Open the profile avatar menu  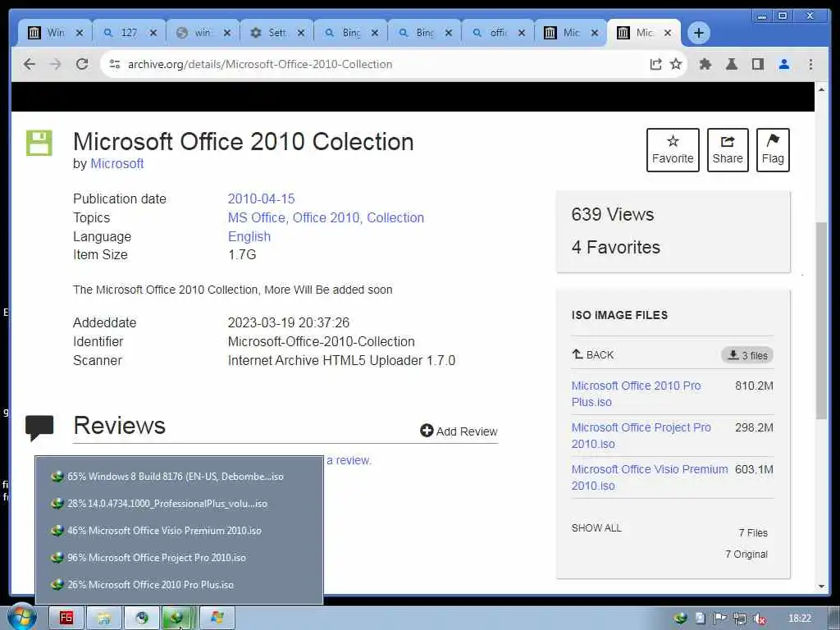[x=783, y=64]
